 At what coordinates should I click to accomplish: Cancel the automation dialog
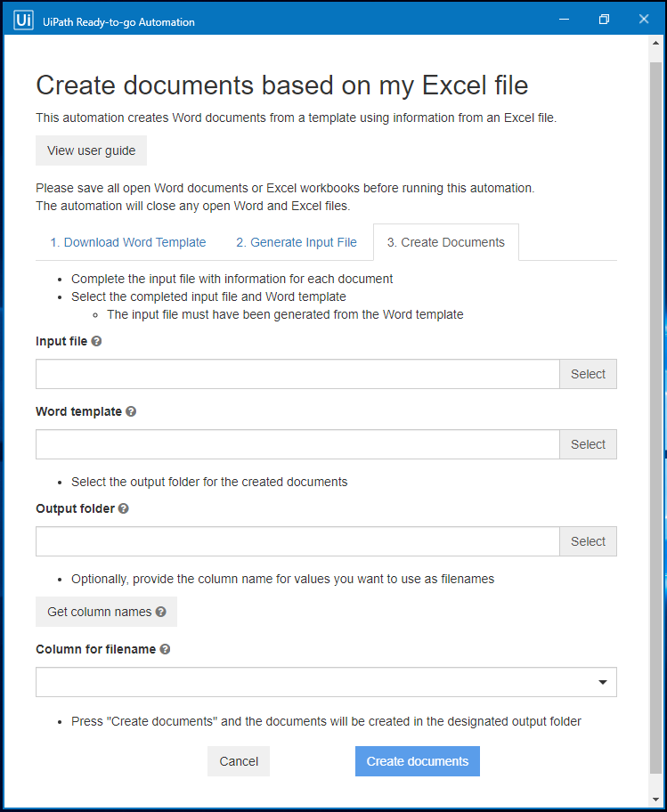239,761
